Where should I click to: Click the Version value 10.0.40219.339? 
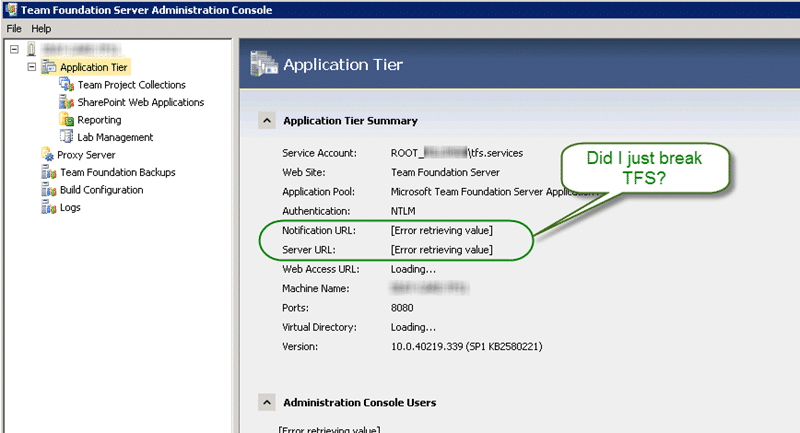[466, 347]
